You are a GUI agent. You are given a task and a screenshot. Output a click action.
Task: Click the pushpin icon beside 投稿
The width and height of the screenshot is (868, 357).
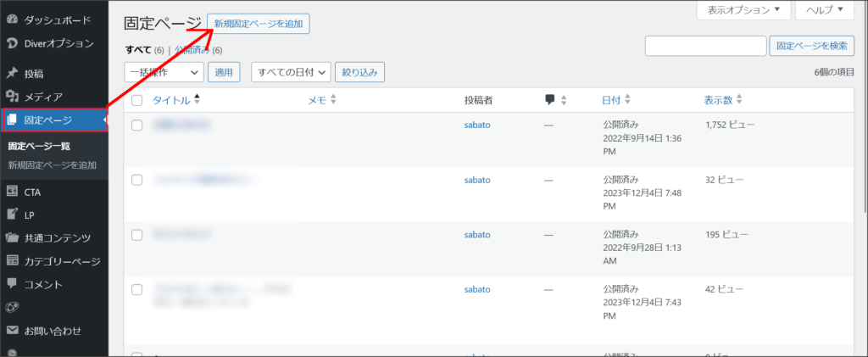coord(12,74)
